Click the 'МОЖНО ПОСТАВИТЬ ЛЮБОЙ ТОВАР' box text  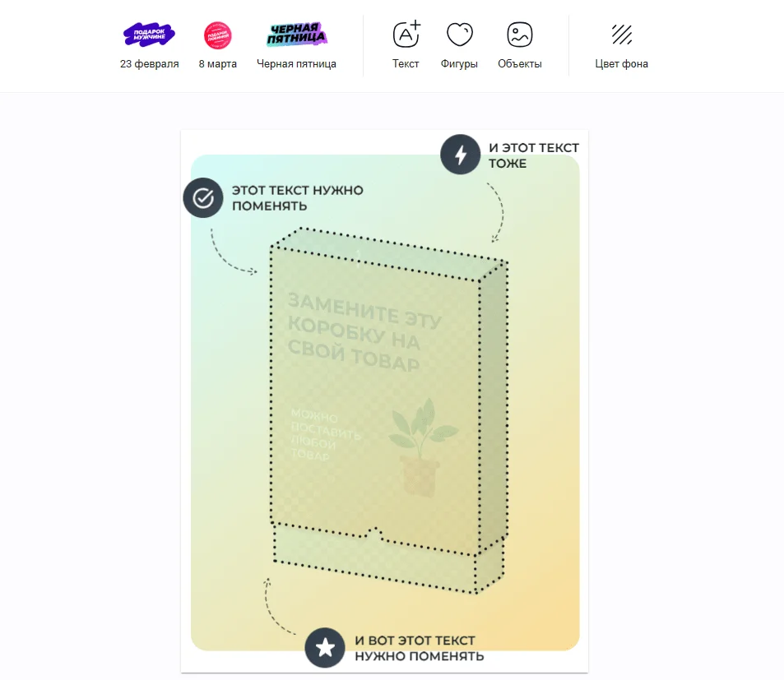[x=325, y=433]
